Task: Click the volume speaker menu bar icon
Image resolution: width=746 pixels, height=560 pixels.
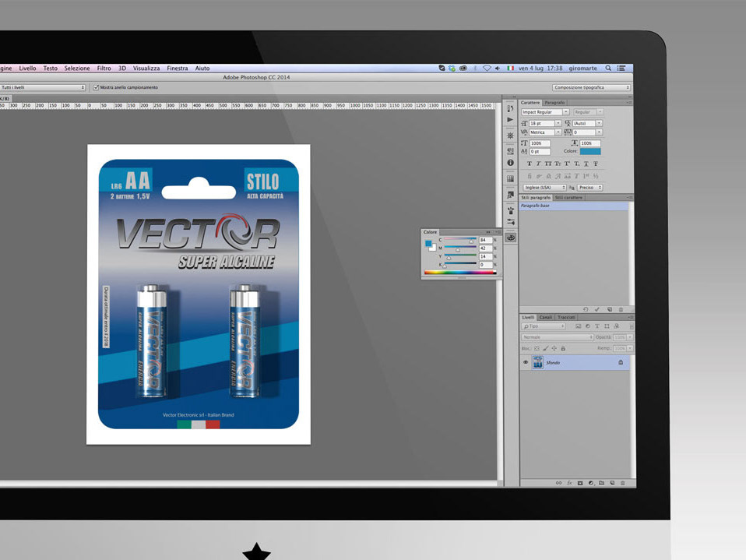Action: tap(498, 69)
